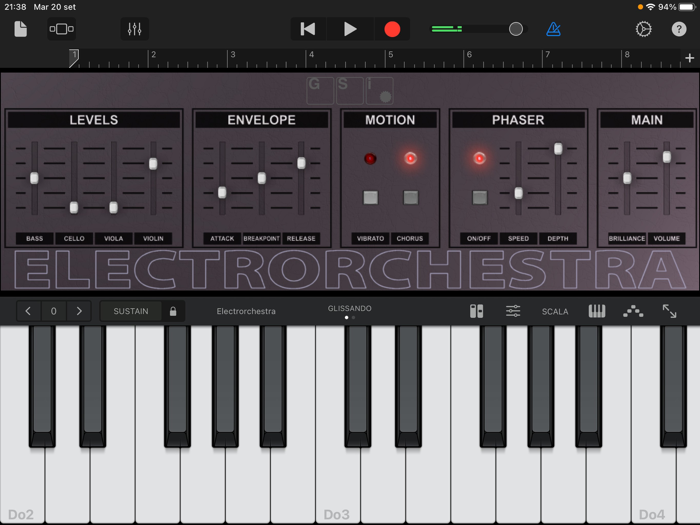This screenshot has width=700, height=525.
Task: Adjust the Phaser SPEED slider
Action: coord(518,193)
